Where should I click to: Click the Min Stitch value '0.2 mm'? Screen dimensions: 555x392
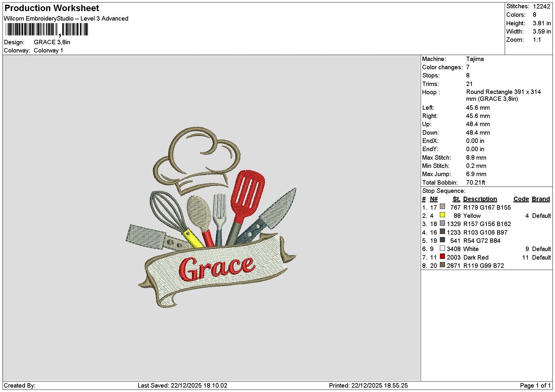tap(476, 166)
